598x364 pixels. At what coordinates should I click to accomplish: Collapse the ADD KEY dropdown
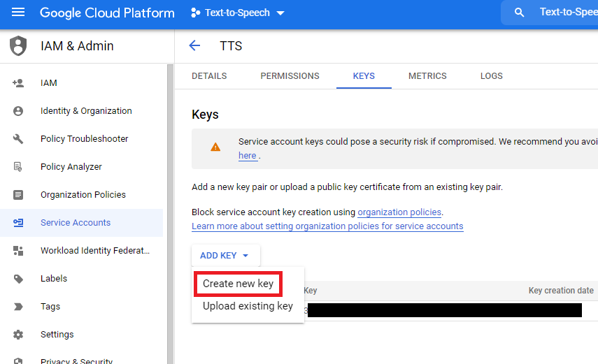225,256
